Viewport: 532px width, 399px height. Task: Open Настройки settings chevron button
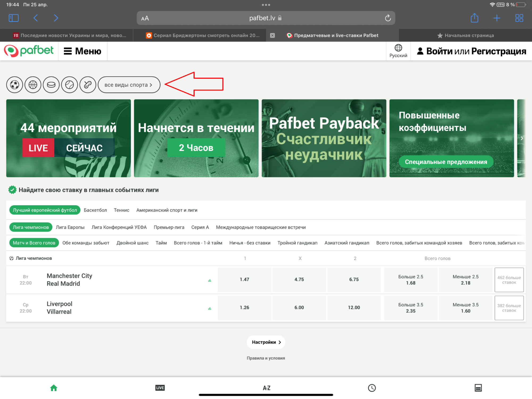point(266,342)
